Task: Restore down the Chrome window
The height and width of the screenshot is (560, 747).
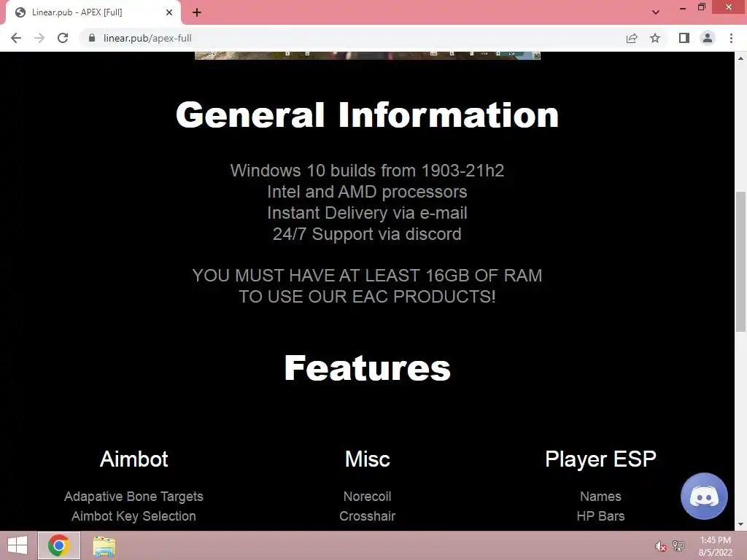Action: point(702,7)
